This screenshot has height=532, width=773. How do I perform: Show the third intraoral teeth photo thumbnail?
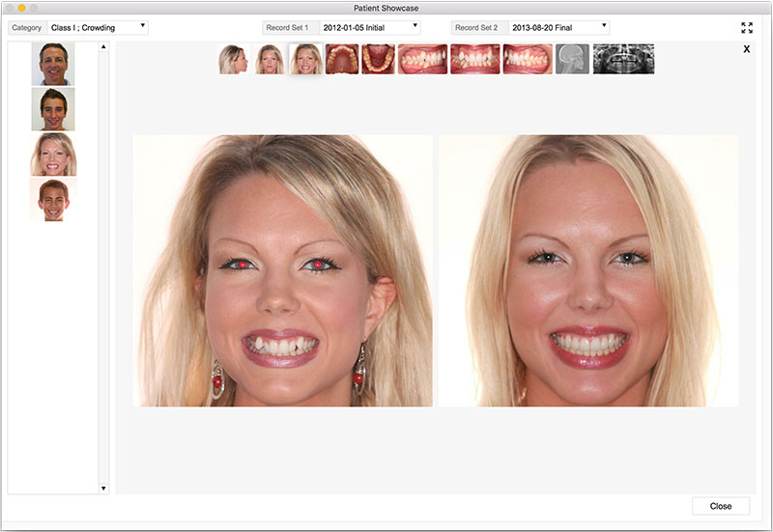[x=528, y=59]
